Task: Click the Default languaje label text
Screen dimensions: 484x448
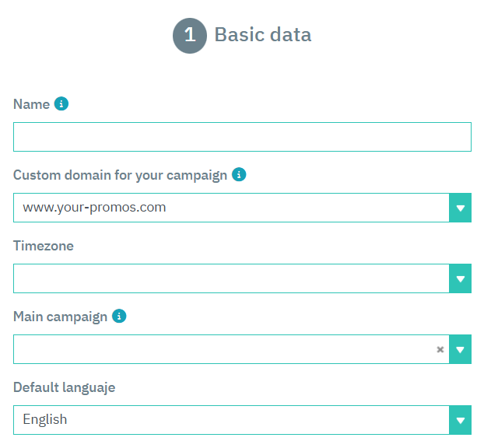Action: click(65, 387)
